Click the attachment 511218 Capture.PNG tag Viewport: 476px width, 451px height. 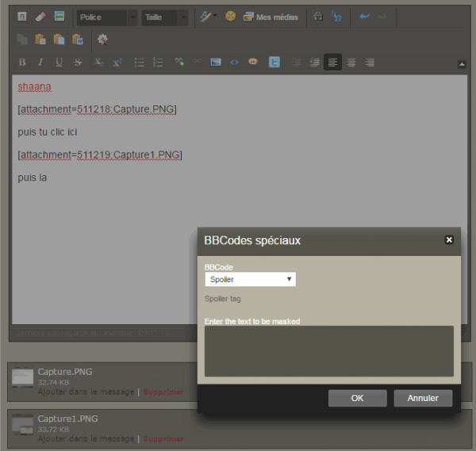(x=97, y=109)
